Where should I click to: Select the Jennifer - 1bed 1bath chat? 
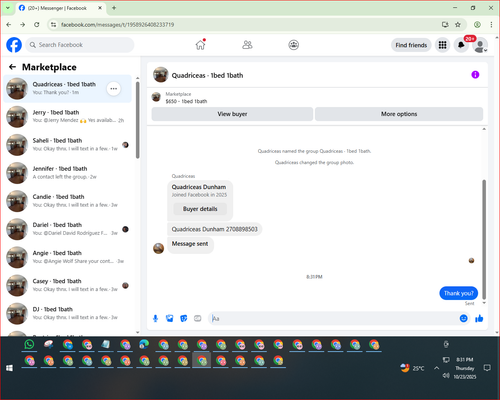[67, 173]
